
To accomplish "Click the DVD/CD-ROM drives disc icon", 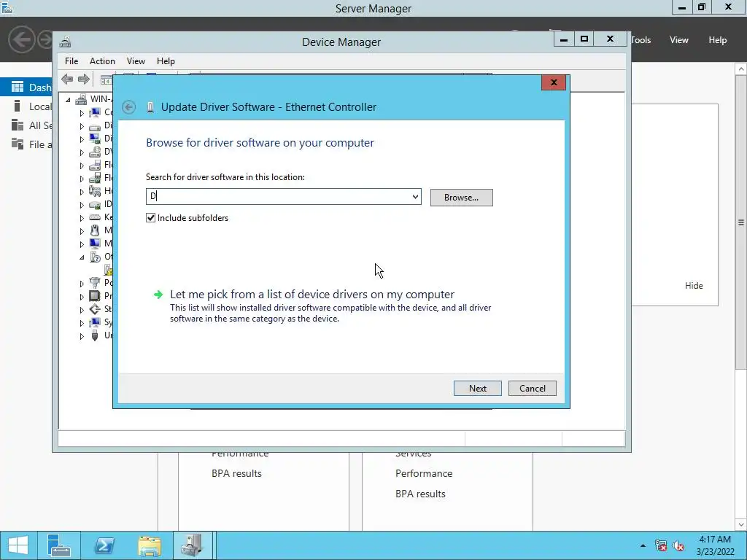I will (x=95, y=152).
